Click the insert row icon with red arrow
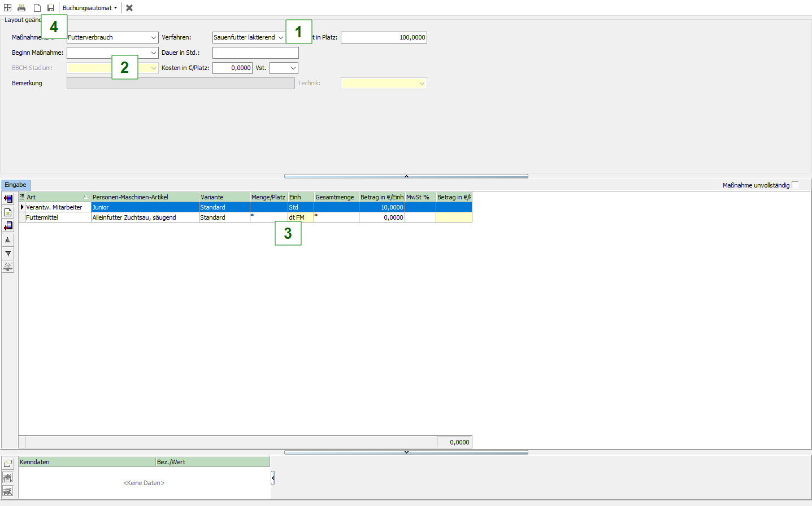Screen dimensions: 812x506 (8, 199)
